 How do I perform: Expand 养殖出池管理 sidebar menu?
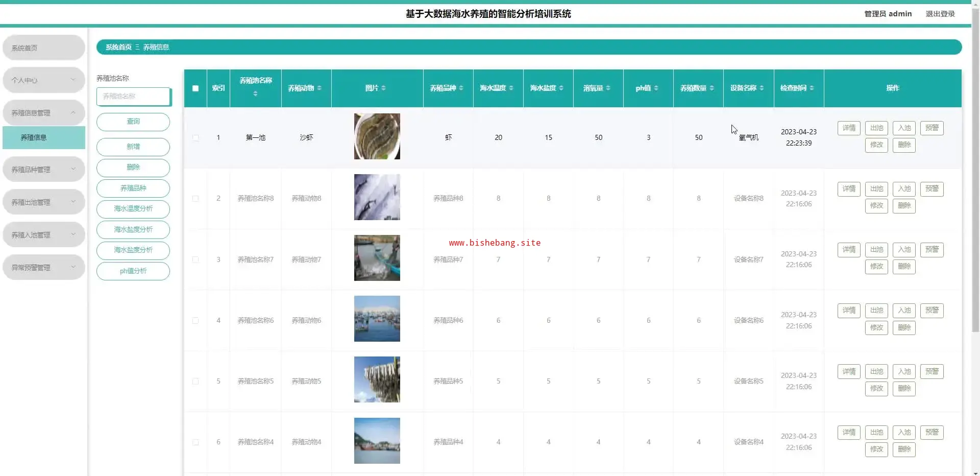point(43,202)
